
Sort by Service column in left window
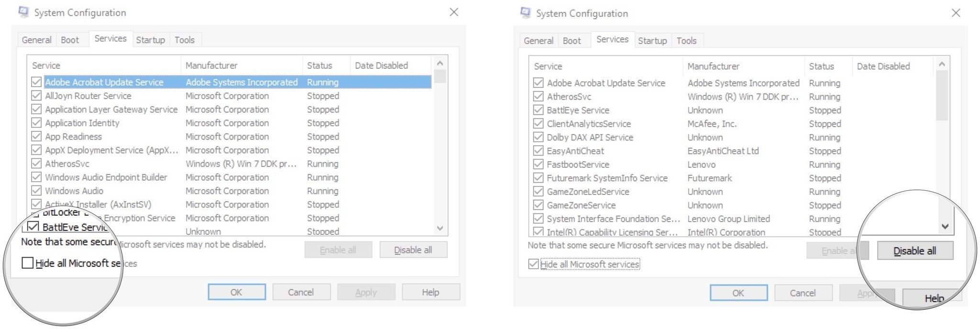coord(104,66)
